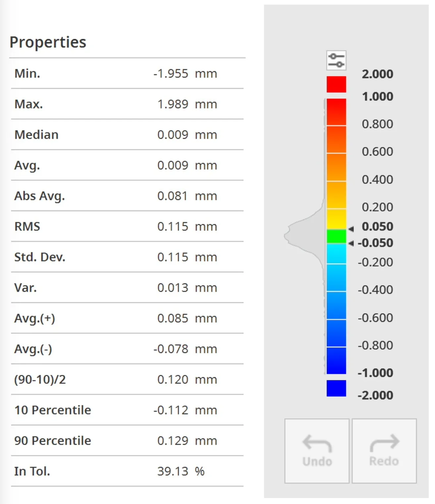Click the -0.400 scale label
The height and width of the screenshot is (504, 435).
tap(375, 290)
